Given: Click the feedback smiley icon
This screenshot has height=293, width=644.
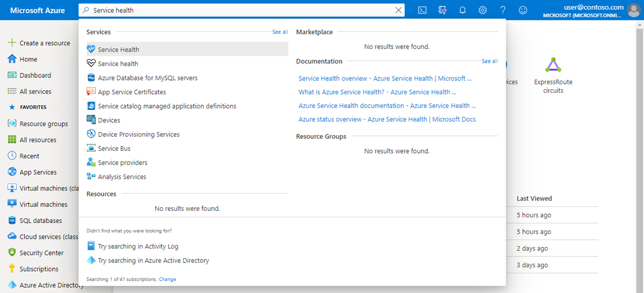Looking at the screenshot, I should pyautogui.click(x=523, y=10).
